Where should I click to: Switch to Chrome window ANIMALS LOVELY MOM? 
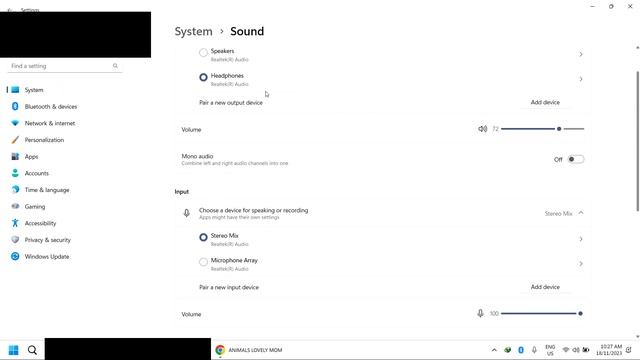click(x=250, y=350)
